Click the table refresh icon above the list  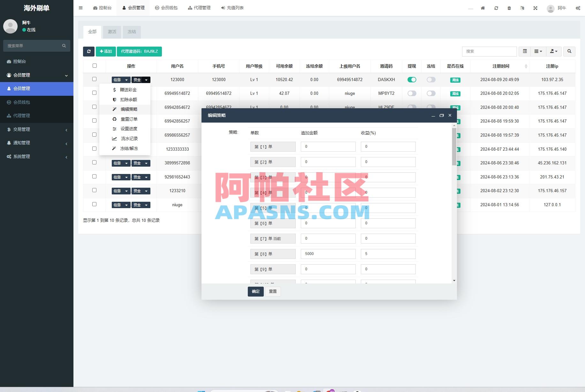89,51
